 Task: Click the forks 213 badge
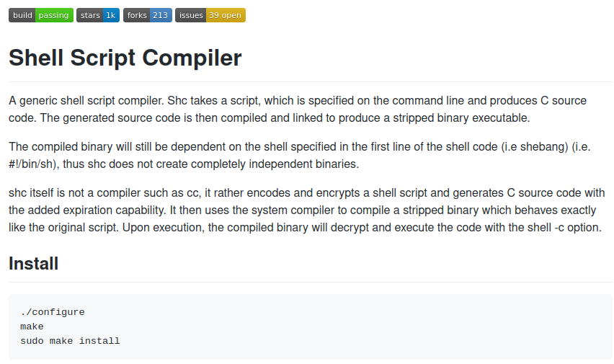click(x=148, y=15)
